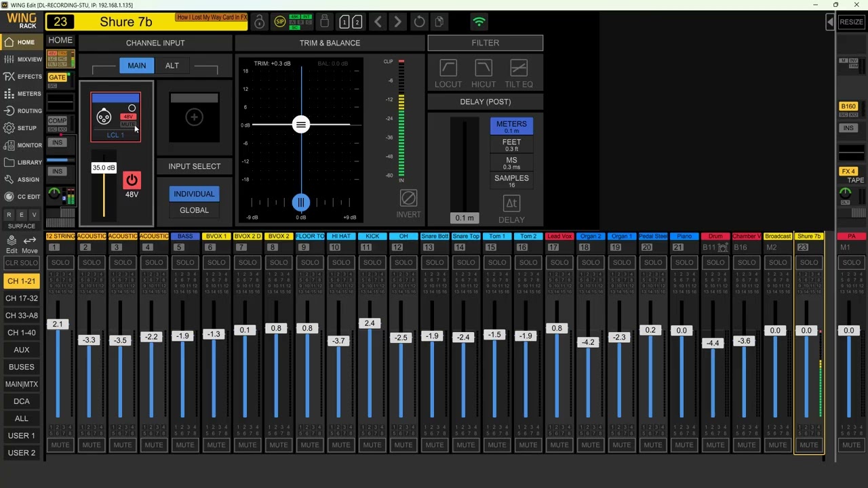Toggle the 48V phantom power button
This screenshot has width=868, height=488.
tap(132, 180)
